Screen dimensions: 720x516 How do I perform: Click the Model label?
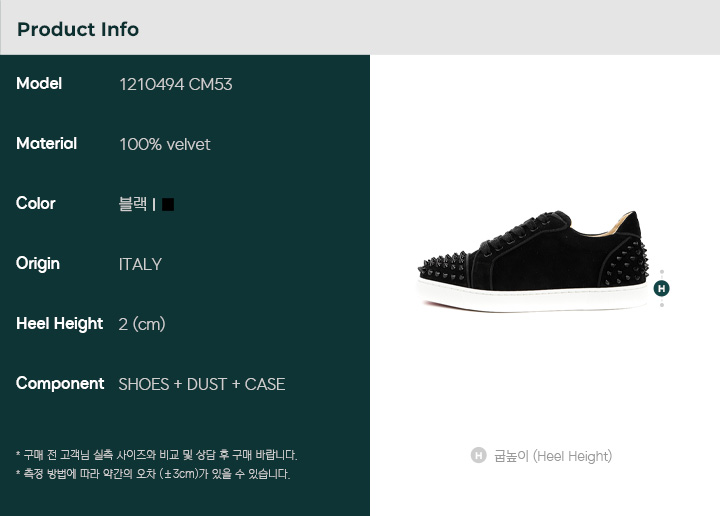pos(39,84)
